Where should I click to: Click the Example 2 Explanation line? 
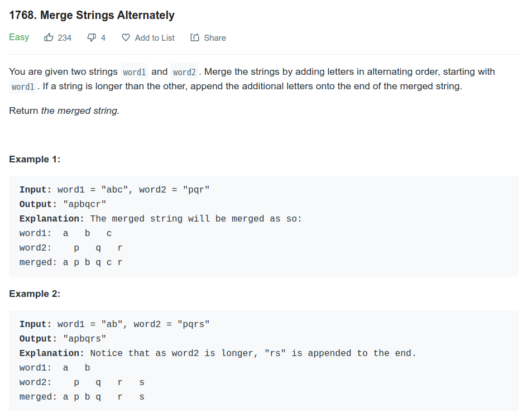pos(218,353)
